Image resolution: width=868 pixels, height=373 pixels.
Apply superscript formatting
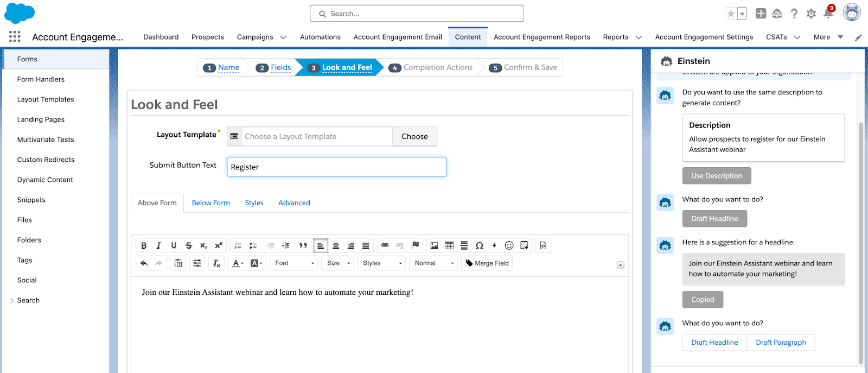tap(218, 245)
